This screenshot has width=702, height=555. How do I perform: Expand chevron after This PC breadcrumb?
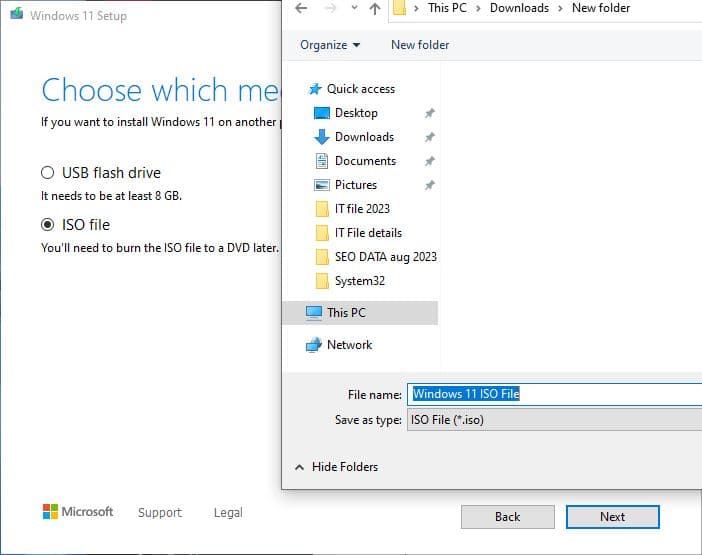478,8
